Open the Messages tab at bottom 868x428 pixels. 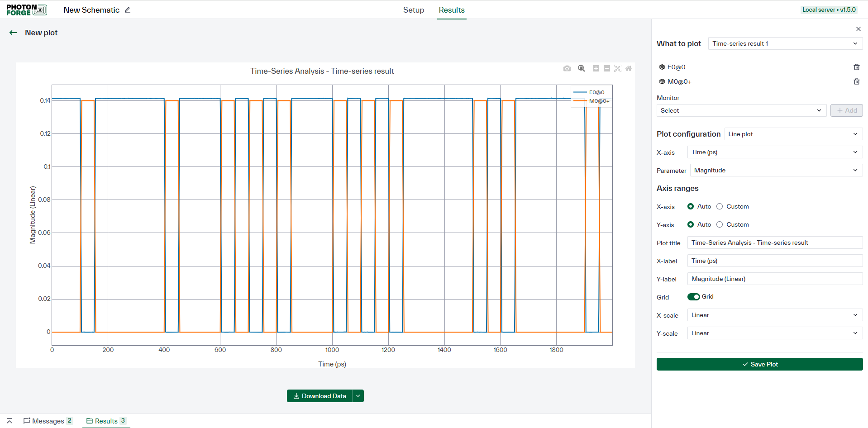pos(48,421)
